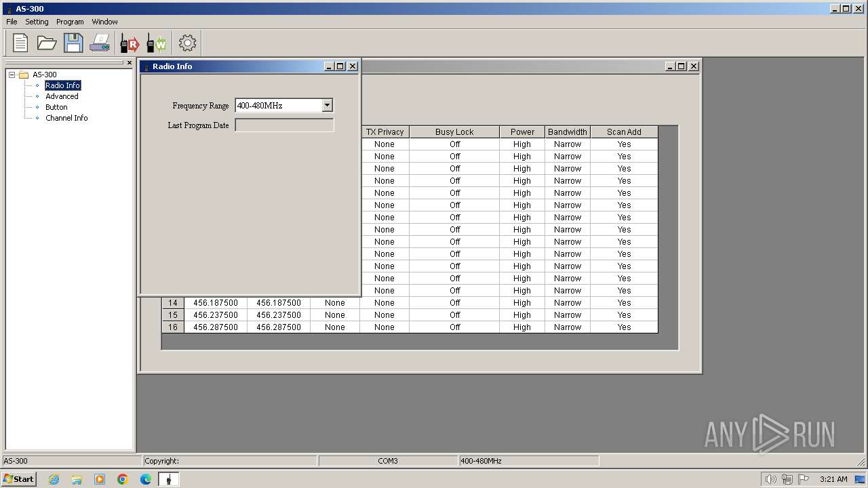The image size is (868, 488).
Task: Click the Bandwidth column header
Action: click(568, 132)
